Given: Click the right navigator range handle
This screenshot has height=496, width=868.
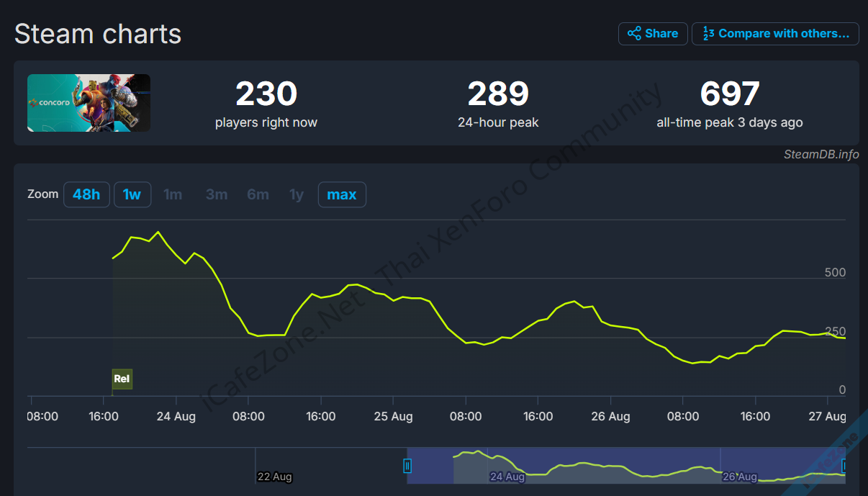Looking at the screenshot, I should (x=844, y=466).
